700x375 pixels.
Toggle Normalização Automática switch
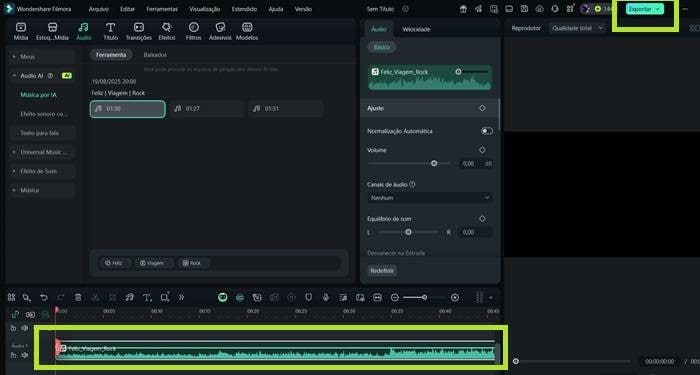tap(487, 131)
